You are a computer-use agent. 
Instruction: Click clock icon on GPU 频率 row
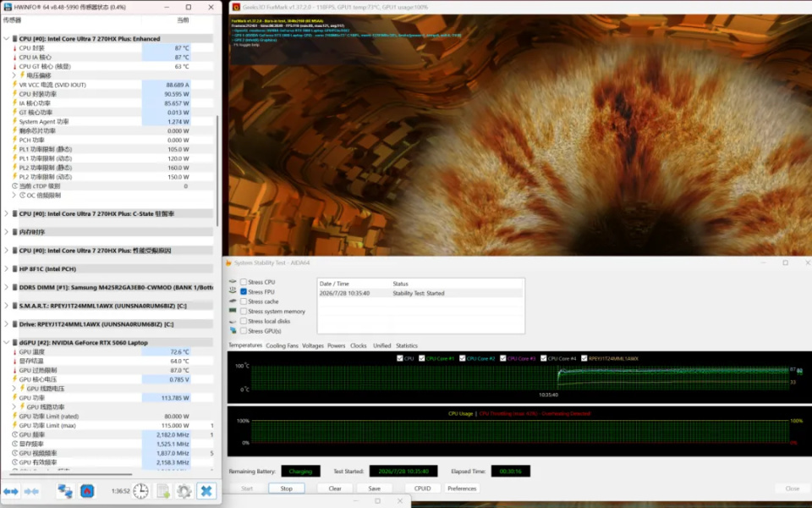(x=14, y=435)
